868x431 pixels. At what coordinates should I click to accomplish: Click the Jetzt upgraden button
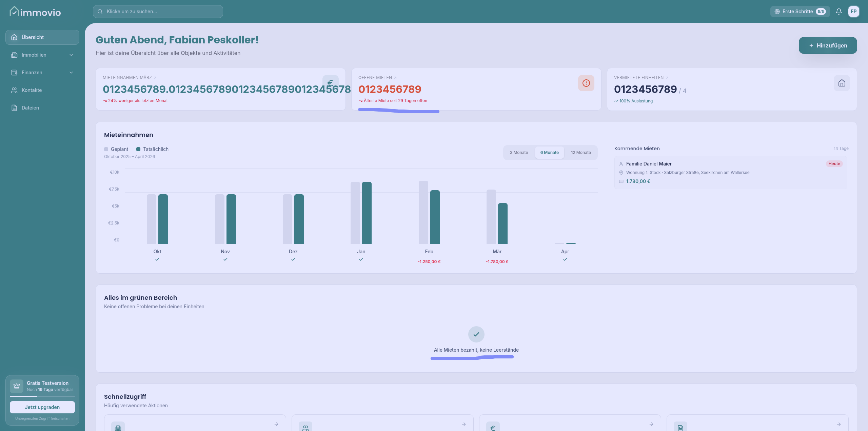(42, 407)
